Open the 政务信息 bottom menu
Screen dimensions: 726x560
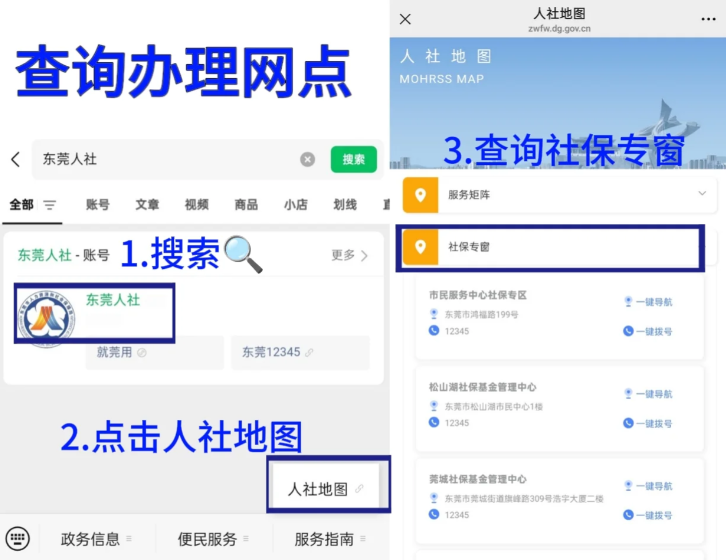pyautogui.click(x=96, y=539)
